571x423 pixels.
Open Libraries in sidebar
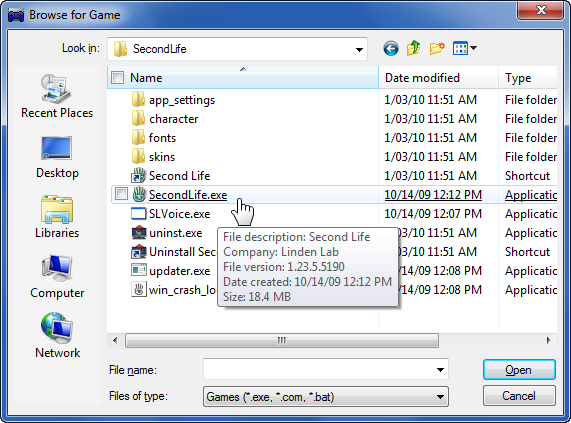(x=57, y=217)
